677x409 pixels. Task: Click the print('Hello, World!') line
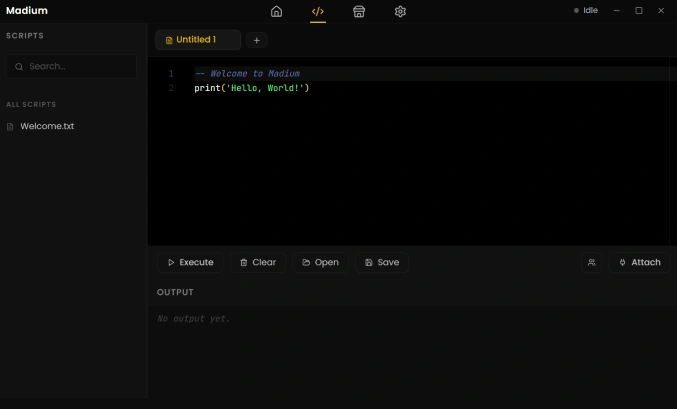pos(252,88)
